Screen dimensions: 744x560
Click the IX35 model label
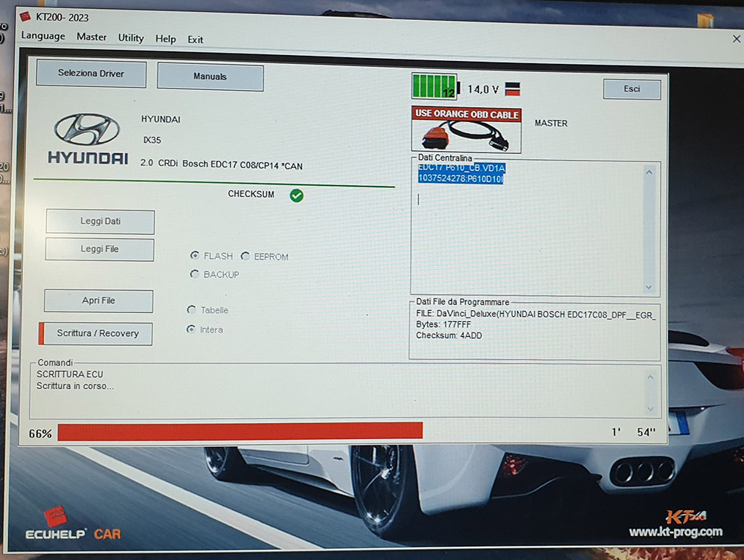coord(153,141)
